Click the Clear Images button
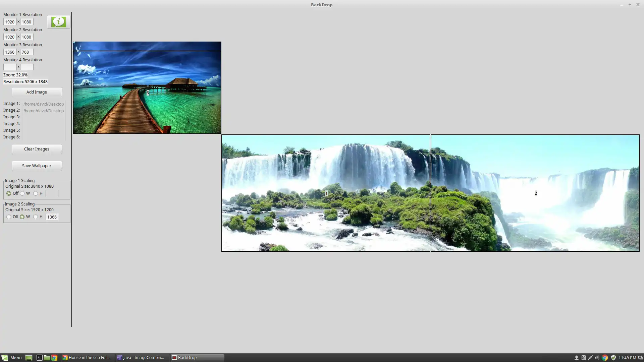644x362 pixels. [37, 149]
